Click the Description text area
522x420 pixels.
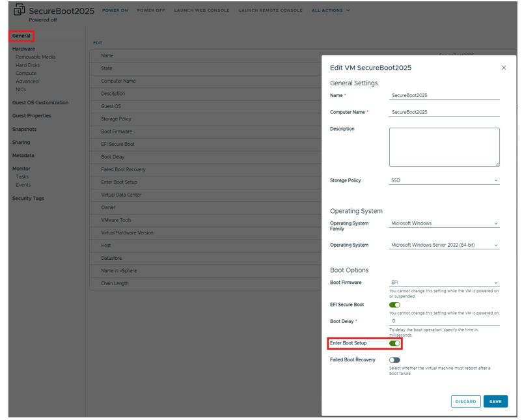(444, 147)
